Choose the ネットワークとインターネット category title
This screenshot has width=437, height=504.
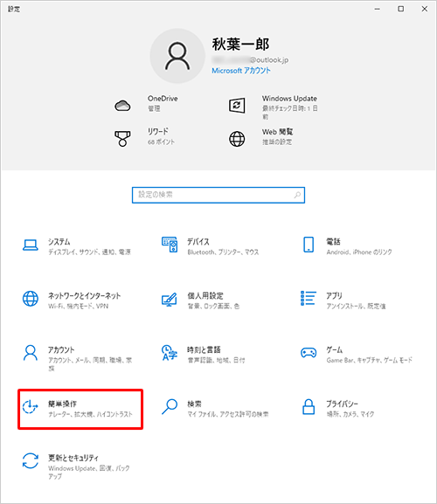click(84, 296)
